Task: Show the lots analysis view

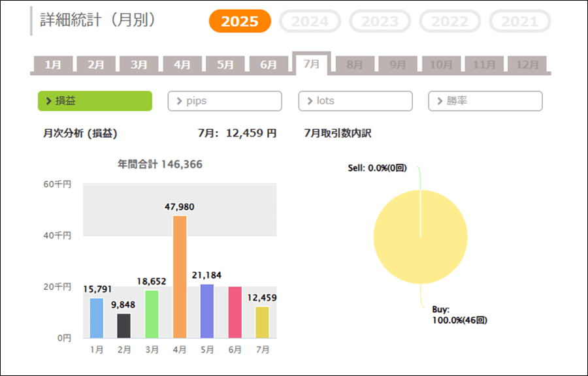Action: point(355,101)
